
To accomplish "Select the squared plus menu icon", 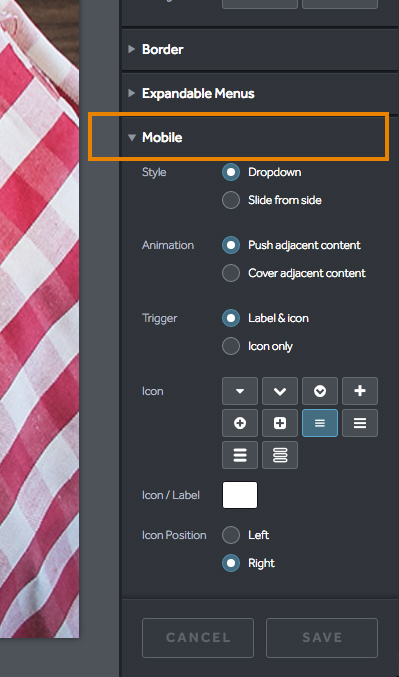I will (280, 423).
